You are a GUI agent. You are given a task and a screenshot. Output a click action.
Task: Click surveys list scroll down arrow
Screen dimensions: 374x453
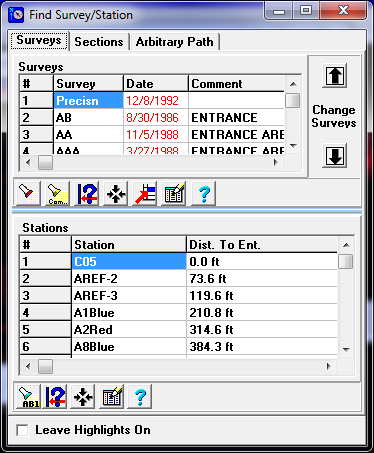coord(293,146)
